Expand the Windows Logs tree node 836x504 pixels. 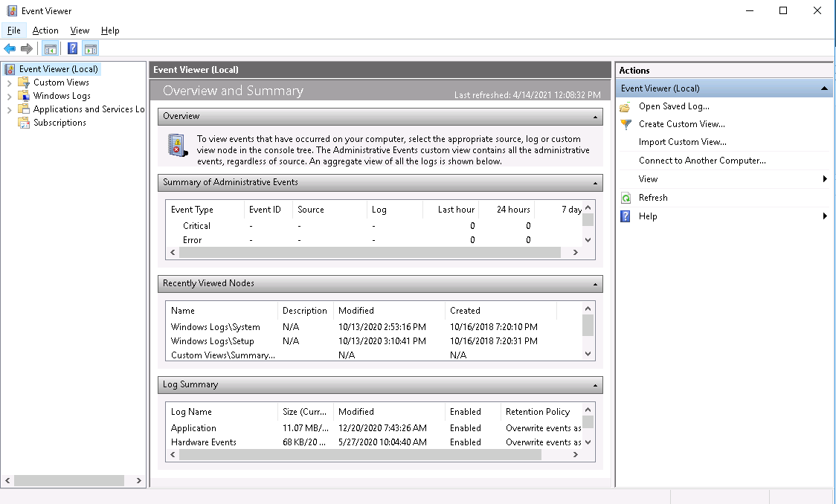tap(9, 97)
